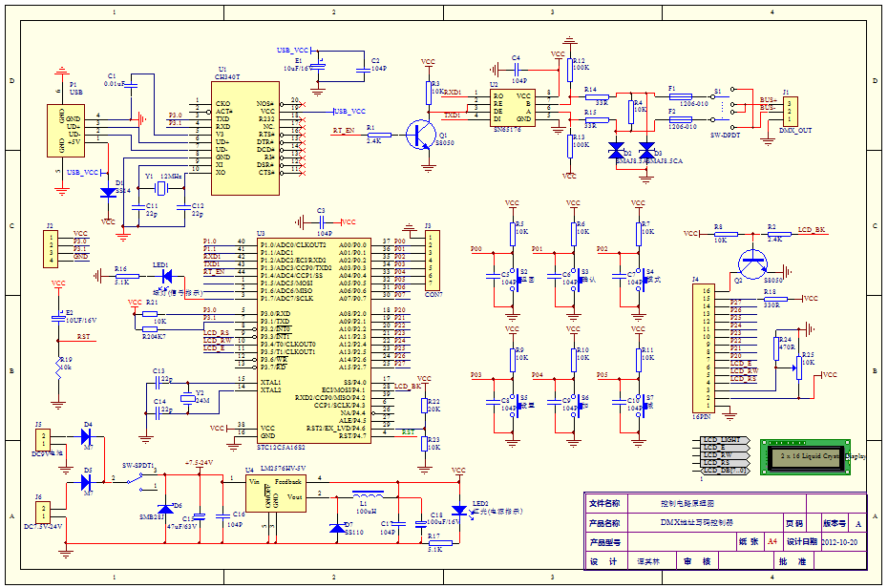This screenshot has width=888, height=588.
Task: Click the D2 TVS diode
Action: 616,150
